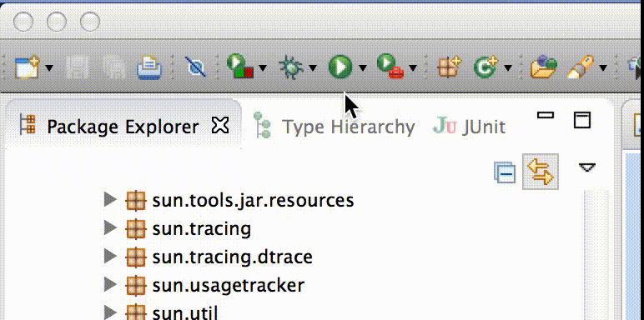Maximize the Package Explorer view
This screenshot has width=644, height=320.
pyautogui.click(x=582, y=120)
